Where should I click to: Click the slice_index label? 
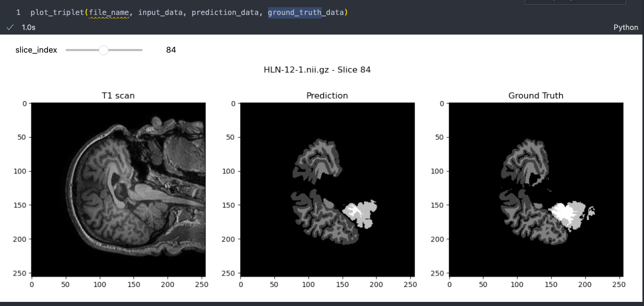(36, 50)
